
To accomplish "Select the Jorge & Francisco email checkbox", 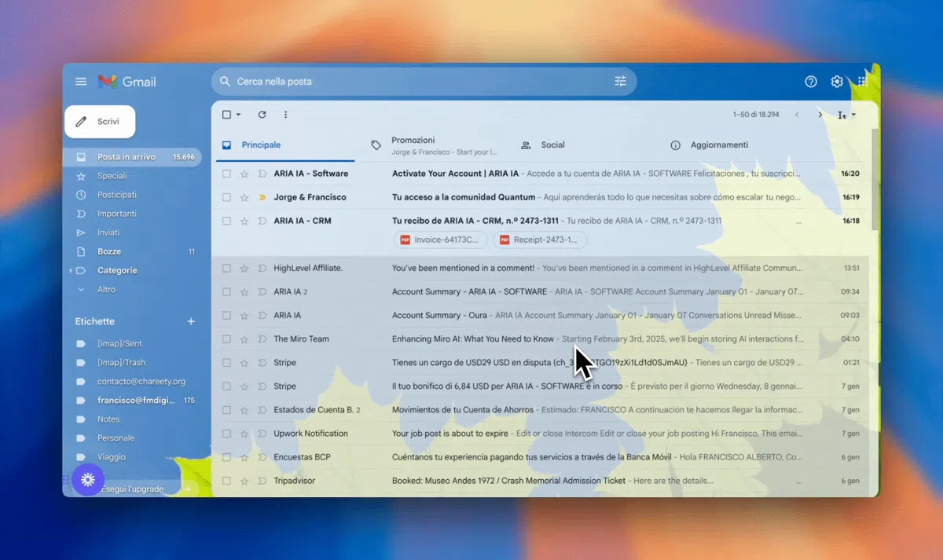I will click(226, 197).
